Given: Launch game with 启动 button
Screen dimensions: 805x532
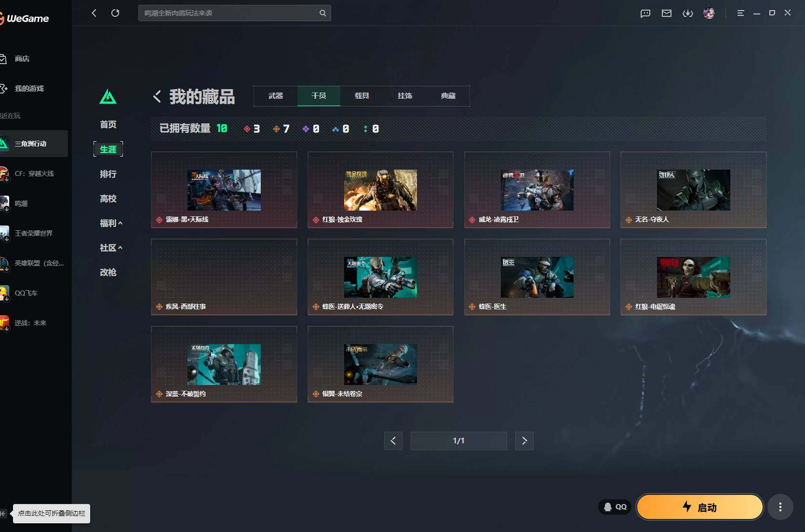Looking at the screenshot, I should tap(700, 507).
